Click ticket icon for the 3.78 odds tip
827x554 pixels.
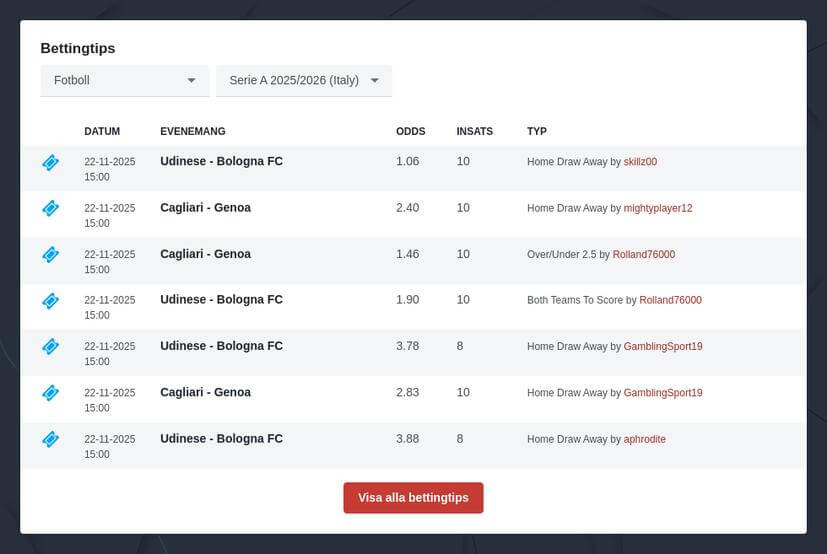[50, 346]
